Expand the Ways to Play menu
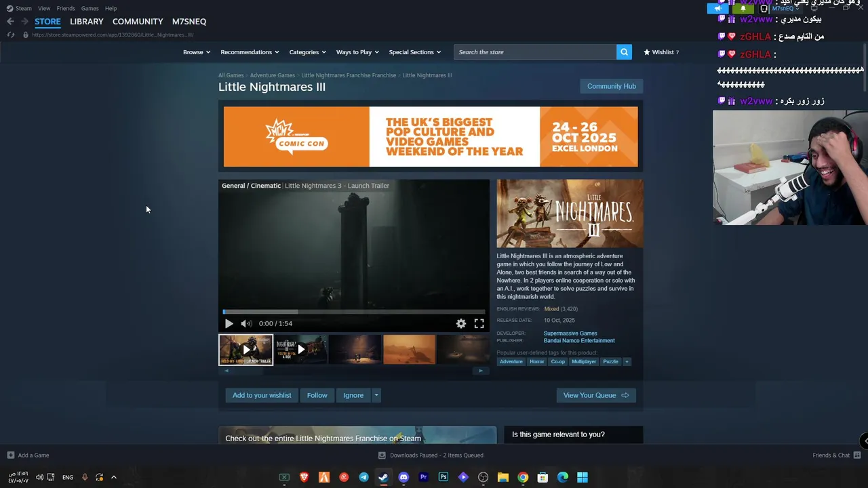Viewport: 868px width, 488px height. point(357,52)
